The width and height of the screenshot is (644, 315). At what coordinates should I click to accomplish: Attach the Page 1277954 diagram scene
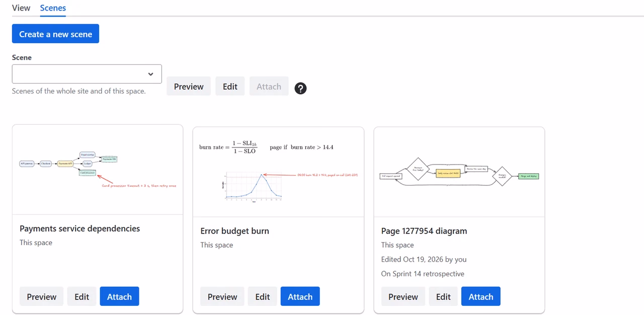(x=481, y=296)
